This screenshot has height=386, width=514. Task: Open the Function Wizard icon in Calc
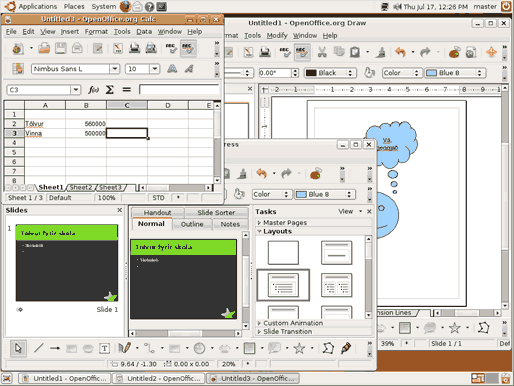click(93, 90)
